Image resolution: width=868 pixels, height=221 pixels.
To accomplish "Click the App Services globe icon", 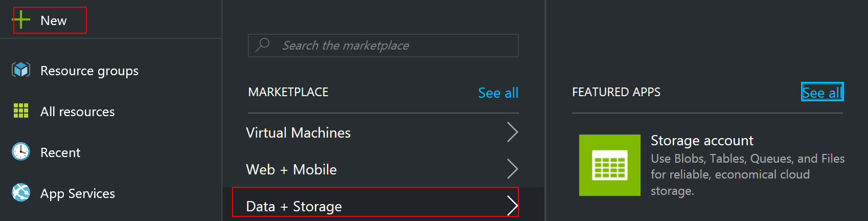I will pyautogui.click(x=21, y=192).
